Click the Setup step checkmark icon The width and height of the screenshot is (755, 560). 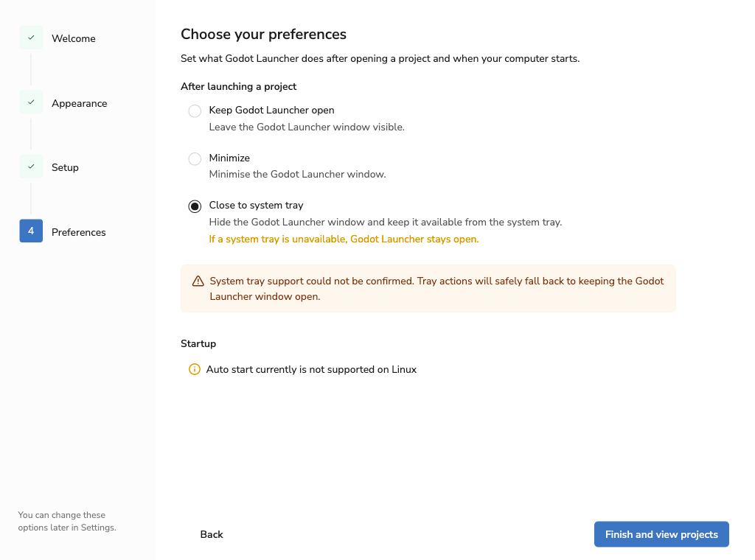tap(31, 167)
